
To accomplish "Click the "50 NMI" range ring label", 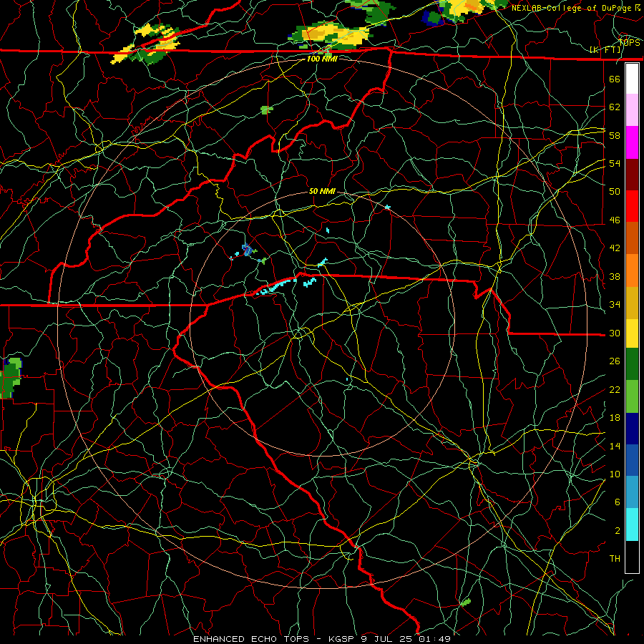I will [x=322, y=191].
